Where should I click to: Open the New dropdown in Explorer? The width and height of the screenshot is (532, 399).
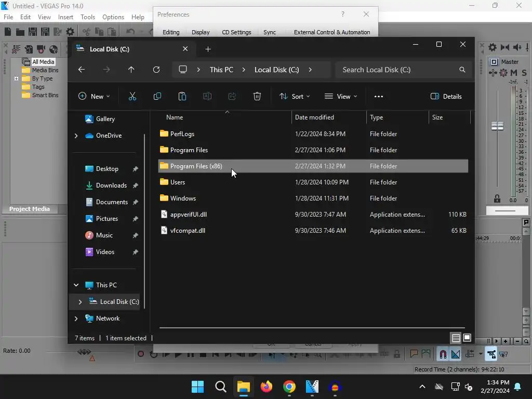click(x=94, y=96)
